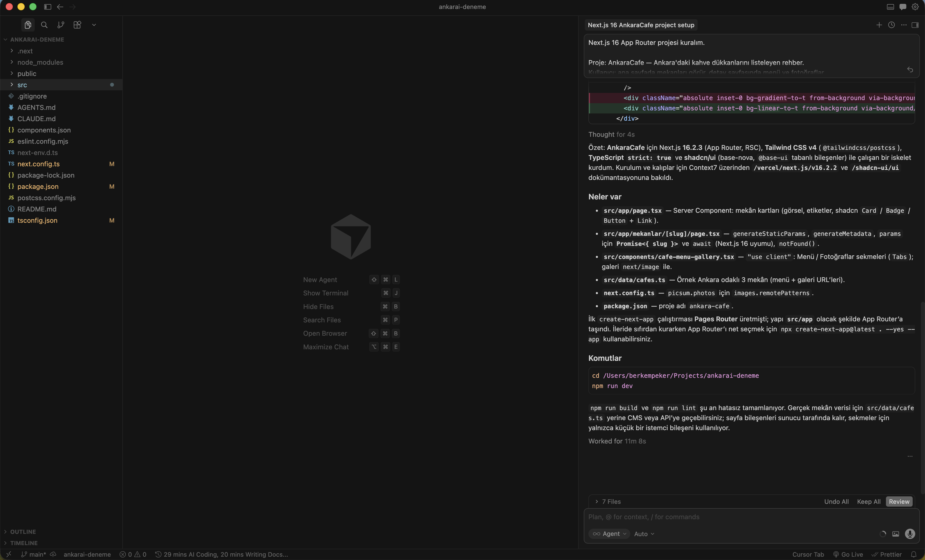This screenshot has height=560, width=925.
Task: Collapse the src folder
Action: coord(23,85)
